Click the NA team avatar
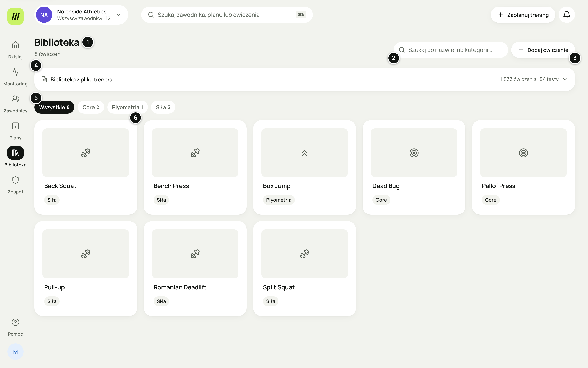588x368 pixels. point(44,15)
